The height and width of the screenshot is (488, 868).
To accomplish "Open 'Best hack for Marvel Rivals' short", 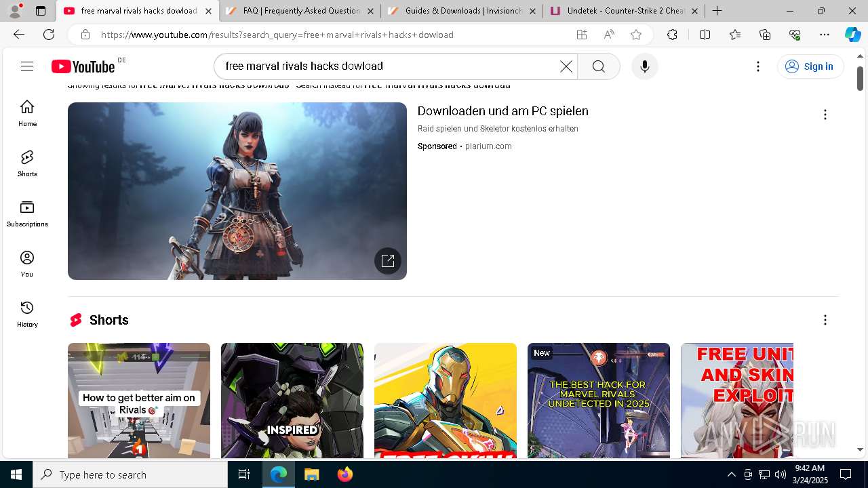I will 599,400.
